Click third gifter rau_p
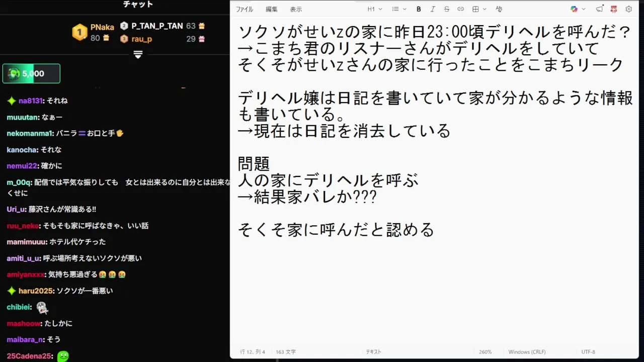The width and height of the screenshot is (644, 362). 142,39
